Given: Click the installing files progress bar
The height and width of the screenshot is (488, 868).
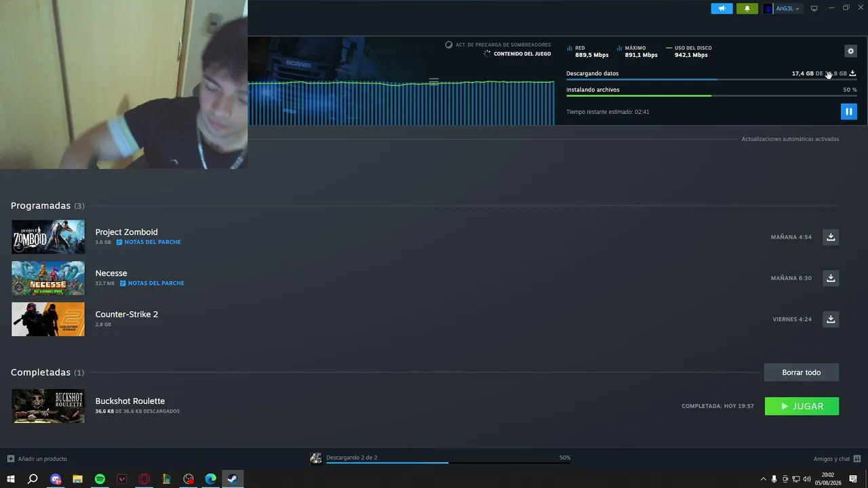Looking at the screenshot, I should (x=711, y=96).
